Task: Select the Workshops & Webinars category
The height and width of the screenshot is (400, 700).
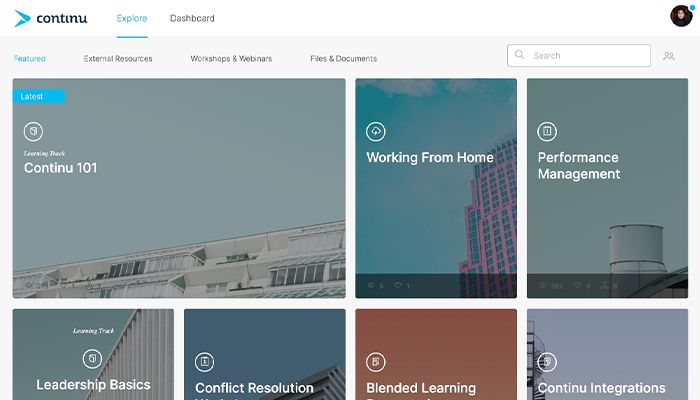Action: click(x=231, y=58)
